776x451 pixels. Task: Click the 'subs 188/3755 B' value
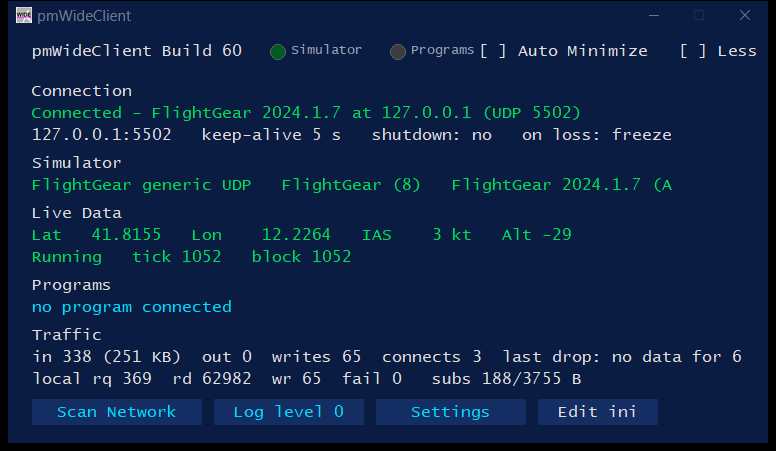tap(507, 379)
